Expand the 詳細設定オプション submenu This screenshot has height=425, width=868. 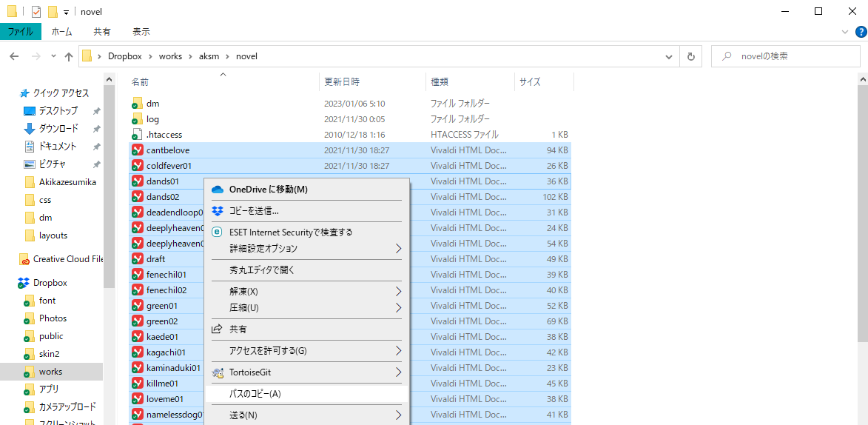click(x=398, y=249)
